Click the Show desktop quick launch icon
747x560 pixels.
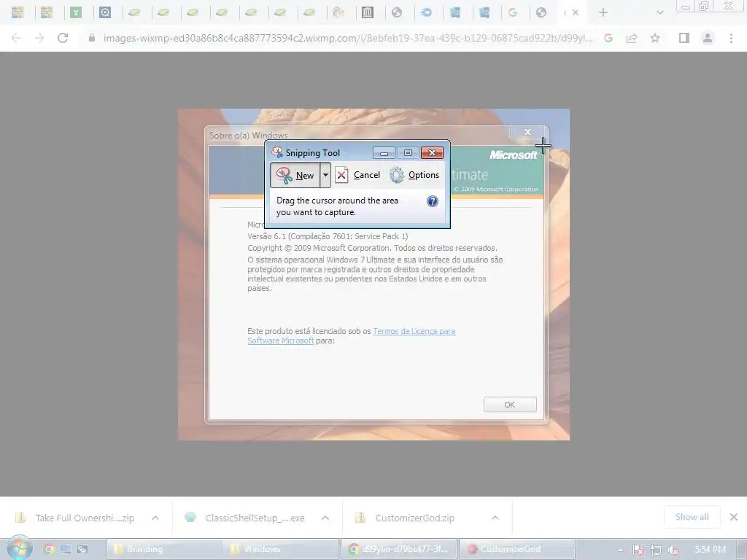pyautogui.click(x=66, y=549)
